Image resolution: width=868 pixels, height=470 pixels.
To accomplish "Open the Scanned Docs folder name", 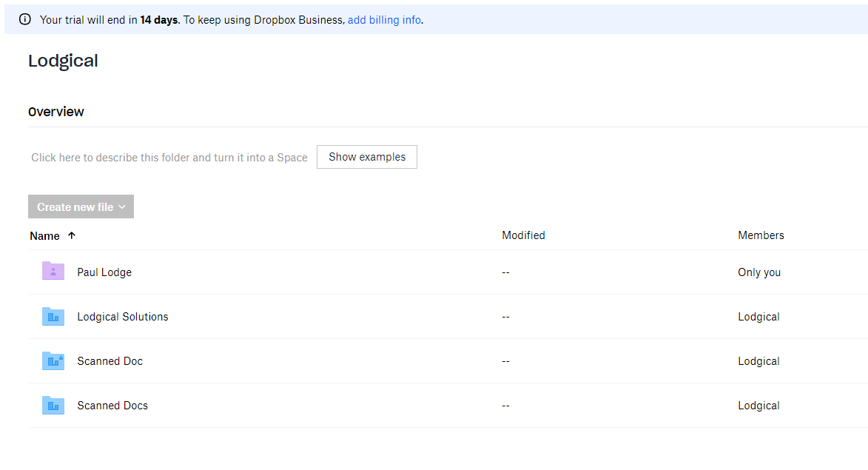I will click(112, 406).
